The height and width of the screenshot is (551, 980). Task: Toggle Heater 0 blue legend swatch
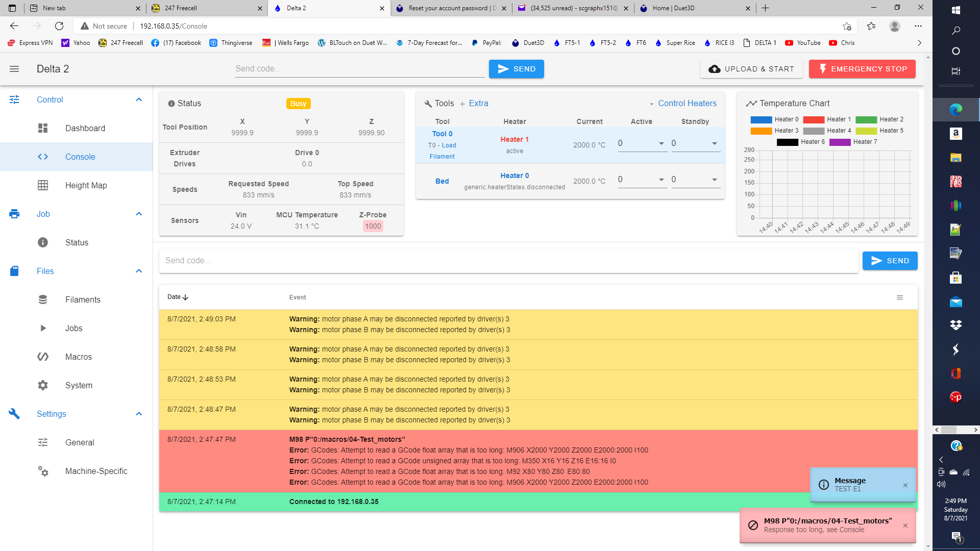coord(761,119)
